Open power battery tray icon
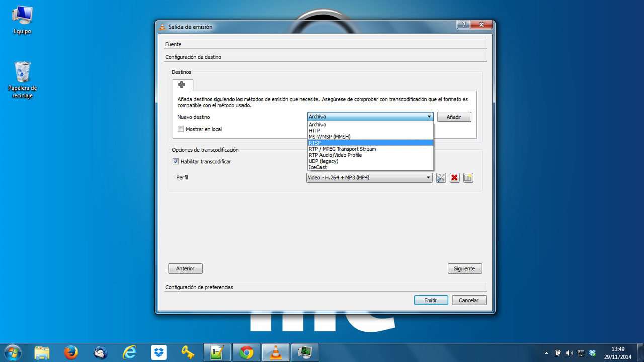 [x=557, y=353]
